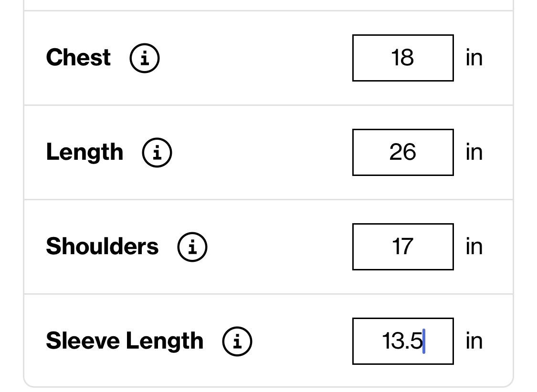Tap the "in" unit next to Length

pos(474,152)
